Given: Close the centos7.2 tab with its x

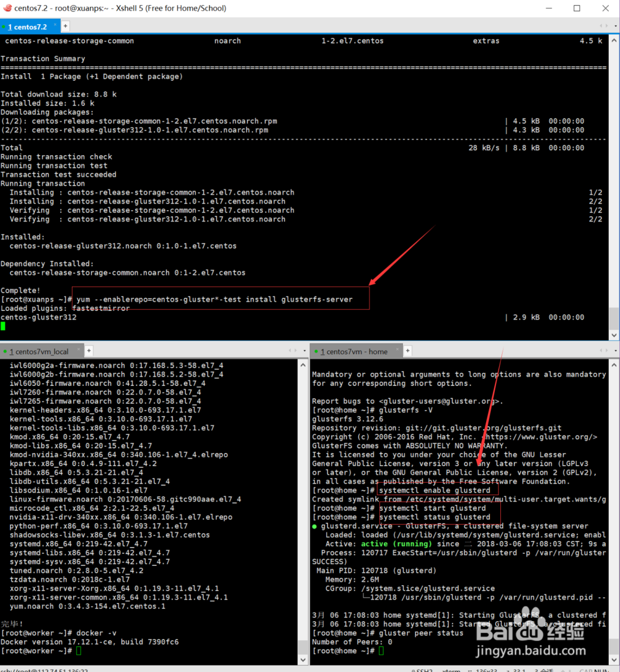Looking at the screenshot, I should (55, 25).
